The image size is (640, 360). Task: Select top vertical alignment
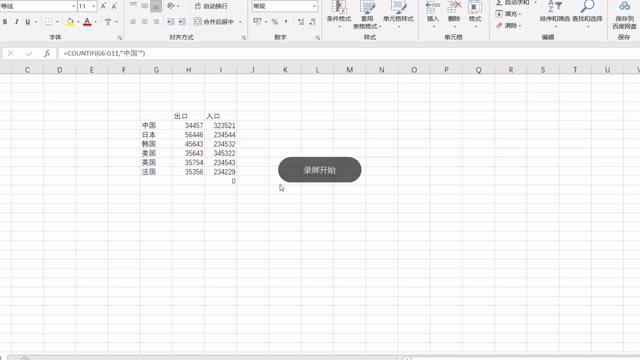click(x=133, y=6)
